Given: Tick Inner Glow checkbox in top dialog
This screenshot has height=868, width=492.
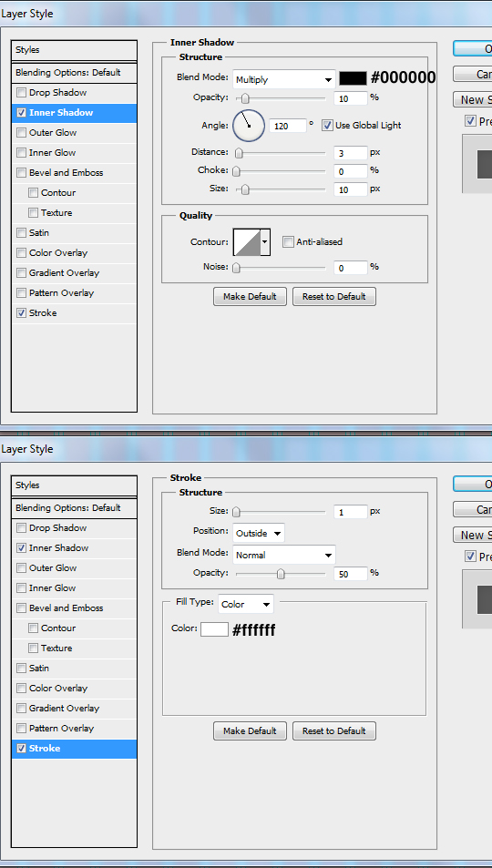Looking at the screenshot, I should click(22, 152).
